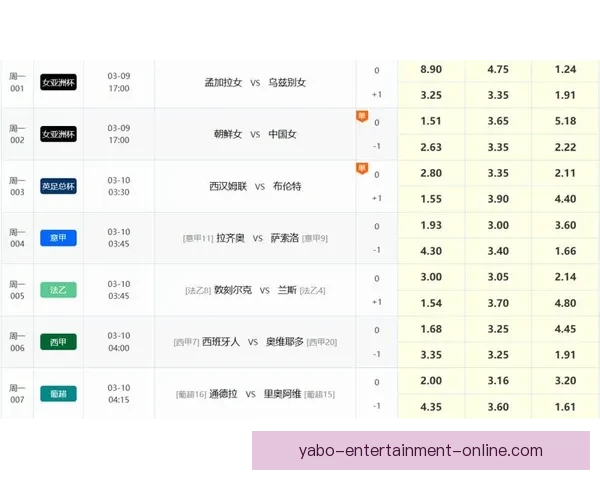Open the 意甲 league badge
The height and width of the screenshot is (480, 600).
58,238
